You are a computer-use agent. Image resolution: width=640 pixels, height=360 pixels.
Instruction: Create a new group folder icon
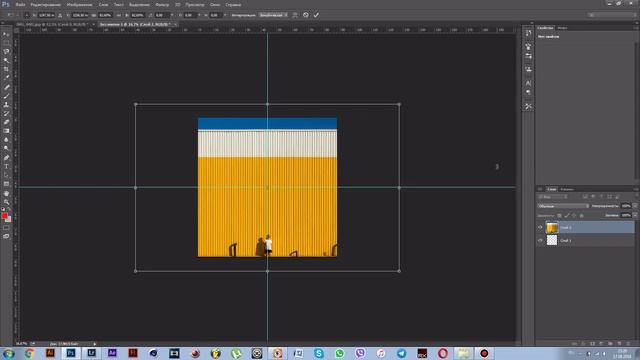pyautogui.click(x=610, y=344)
